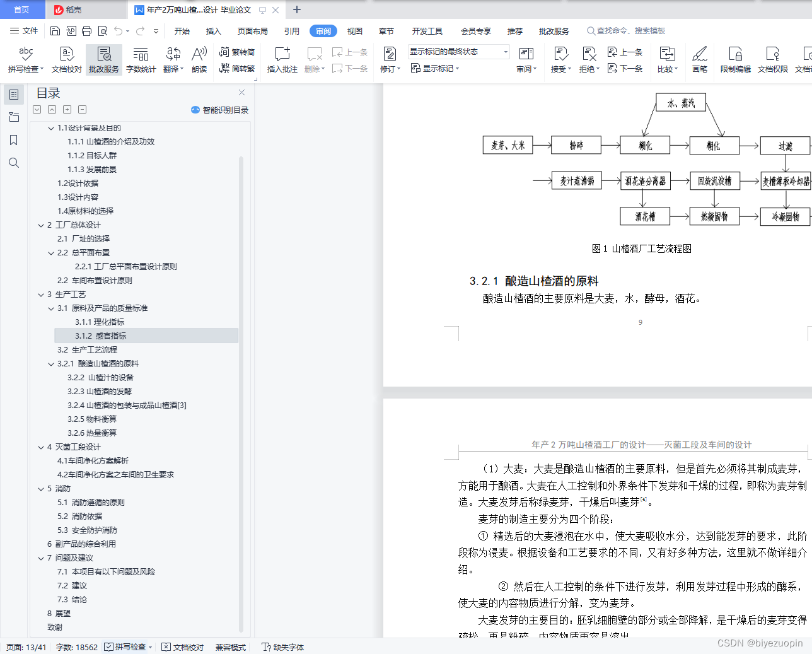
Task: Select outline entry 3.2.5 物料衡算
Action: click(92, 419)
